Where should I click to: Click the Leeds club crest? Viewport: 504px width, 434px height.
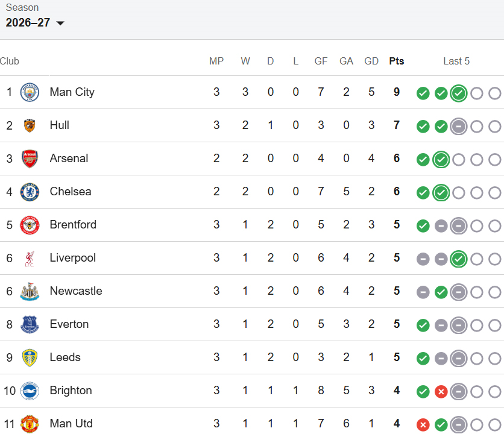click(30, 358)
